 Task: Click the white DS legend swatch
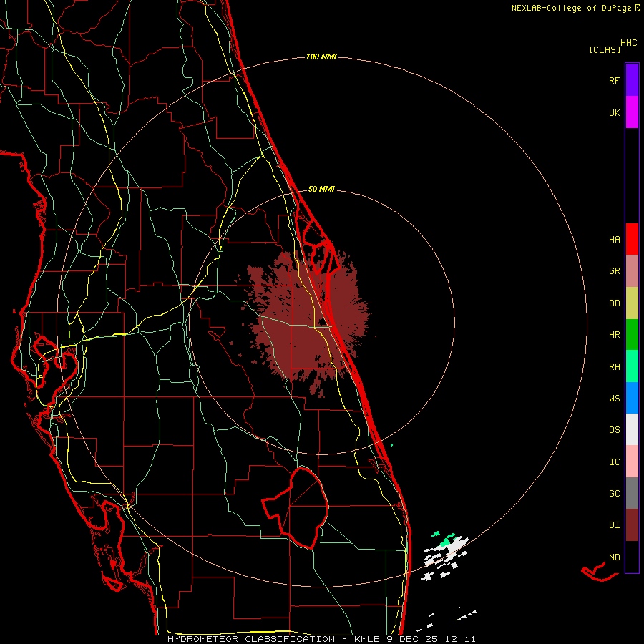(632, 429)
